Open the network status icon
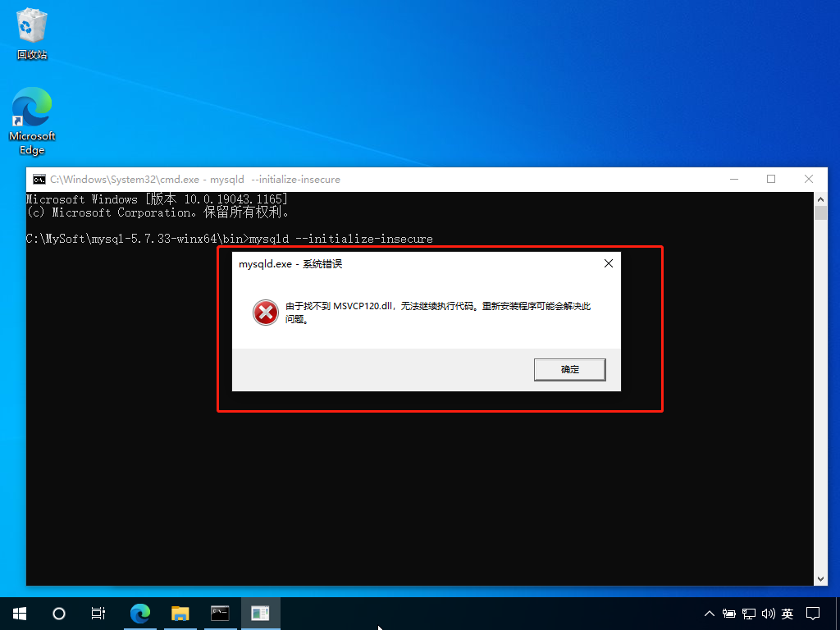Viewport: 840px width, 630px height. click(x=749, y=613)
